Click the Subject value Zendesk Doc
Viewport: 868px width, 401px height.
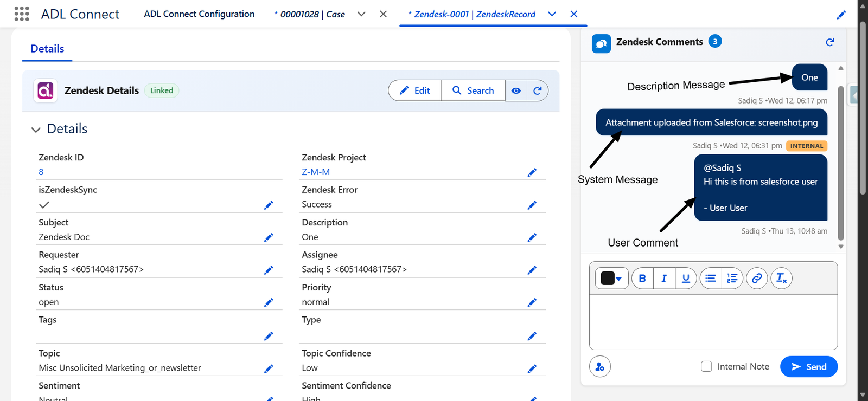[x=64, y=237]
